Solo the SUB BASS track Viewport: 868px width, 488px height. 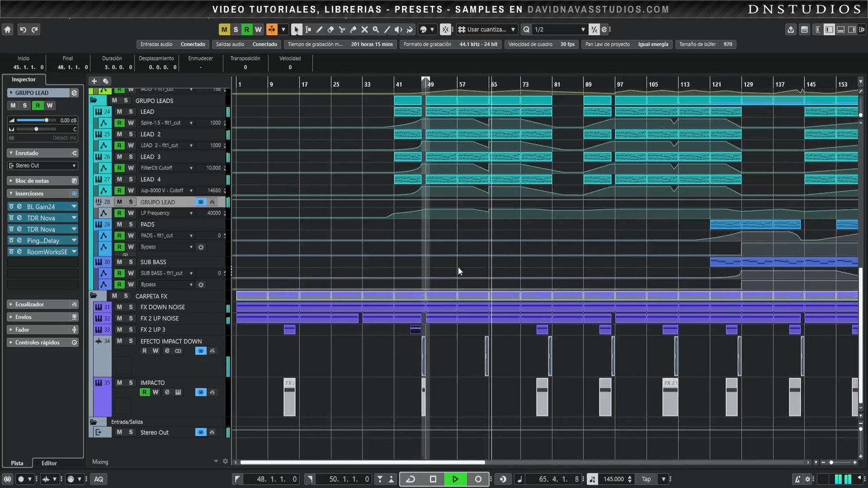[x=131, y=262]
